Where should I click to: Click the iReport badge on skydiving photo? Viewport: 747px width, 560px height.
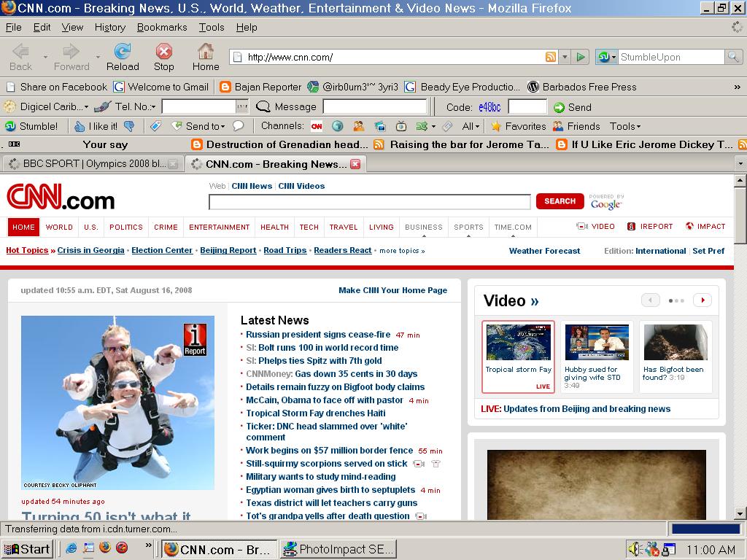pyautogui.click(x=195, y=340)
